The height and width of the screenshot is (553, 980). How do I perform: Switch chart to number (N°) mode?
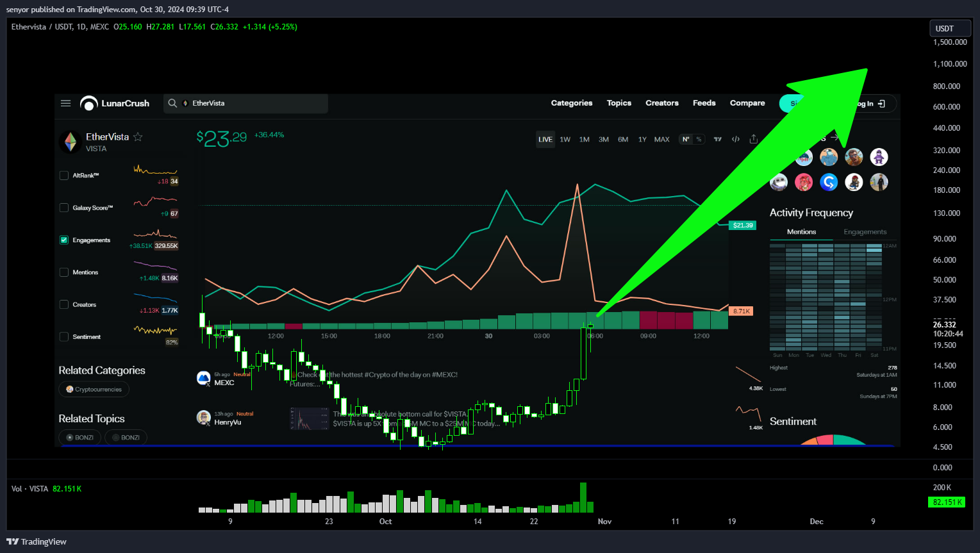click(686, 140)
